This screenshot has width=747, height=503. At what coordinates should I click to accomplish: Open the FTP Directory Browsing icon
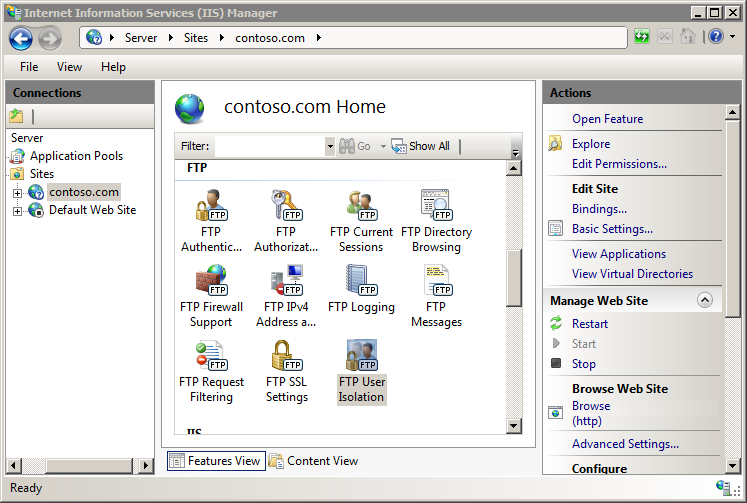(x=436, y=205)
